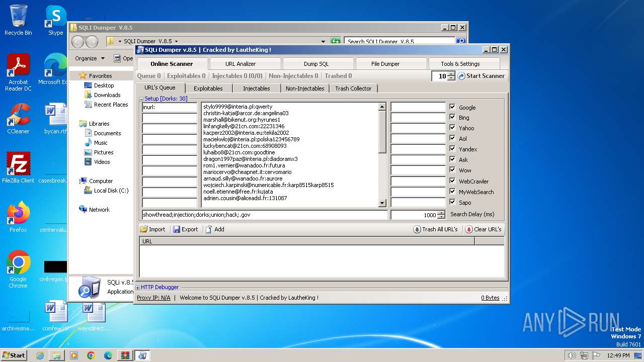Select Documents library in Explorer
This screenshot has height=362, width=644.
[107, 133]
